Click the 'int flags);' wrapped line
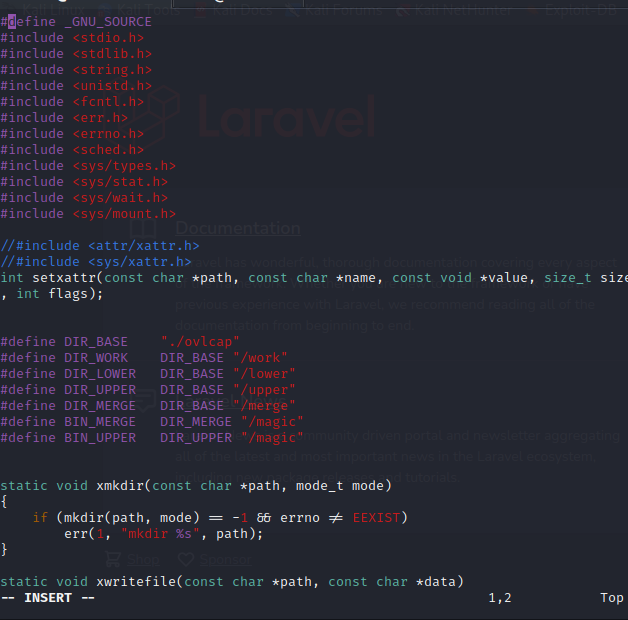628x620 pixels. point(60,294)
